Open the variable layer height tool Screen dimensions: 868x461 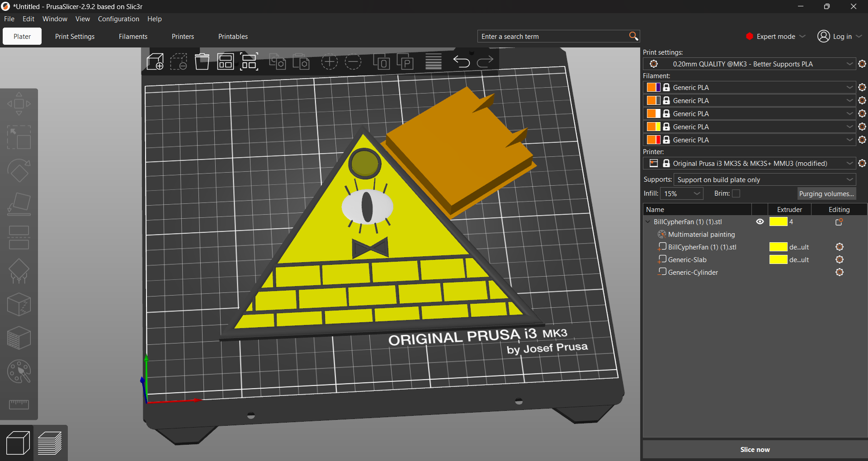[x=434, y=61]
